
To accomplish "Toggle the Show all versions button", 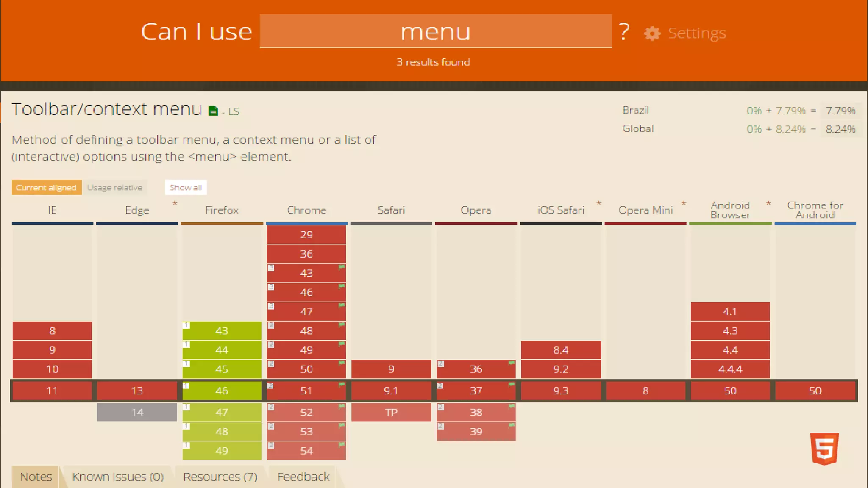I will (x=186, y=188).
